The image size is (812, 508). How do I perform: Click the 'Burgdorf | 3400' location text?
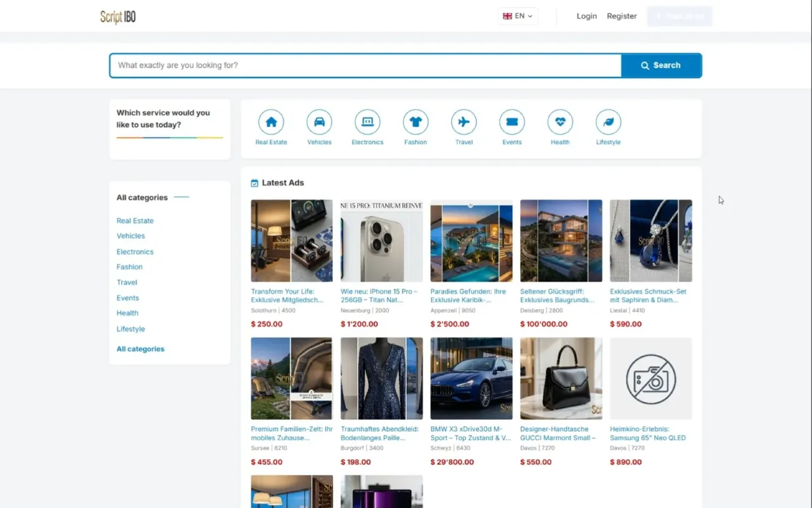362,448
